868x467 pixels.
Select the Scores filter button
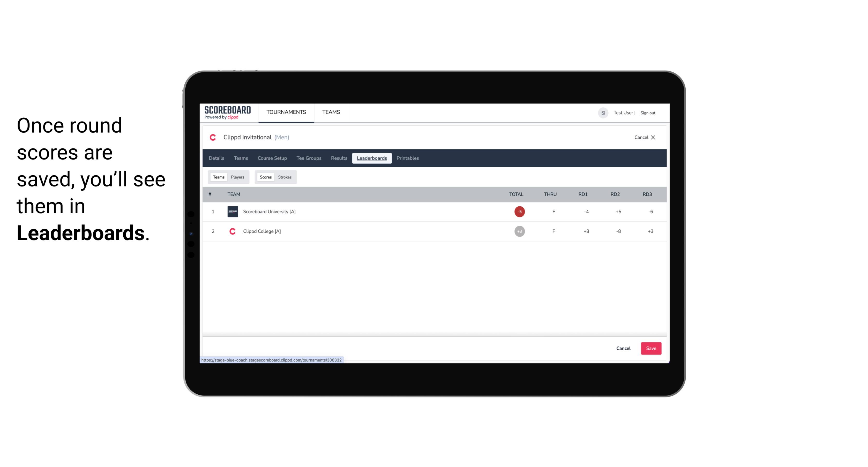tap(265, 177)
